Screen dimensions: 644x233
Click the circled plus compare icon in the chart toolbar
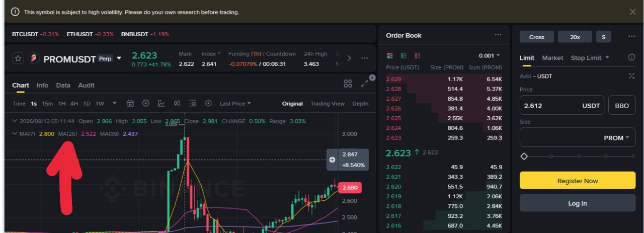click(146, 103)
